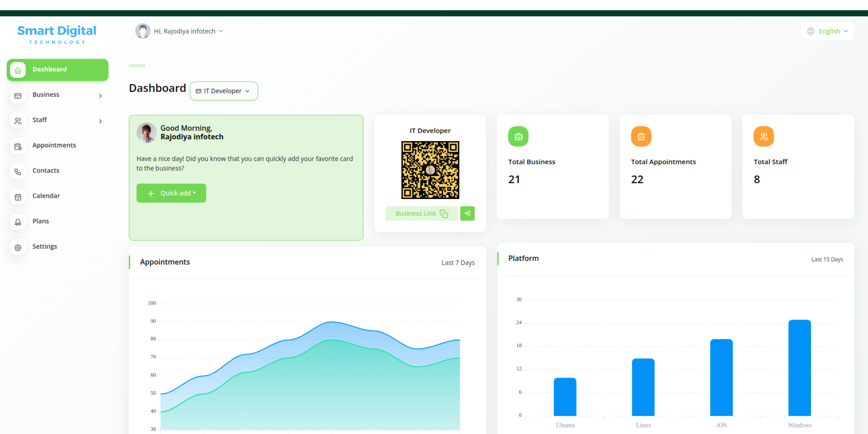Open Staff menu item
Viewport: 868px width, 434px height.
pos(58,121)
